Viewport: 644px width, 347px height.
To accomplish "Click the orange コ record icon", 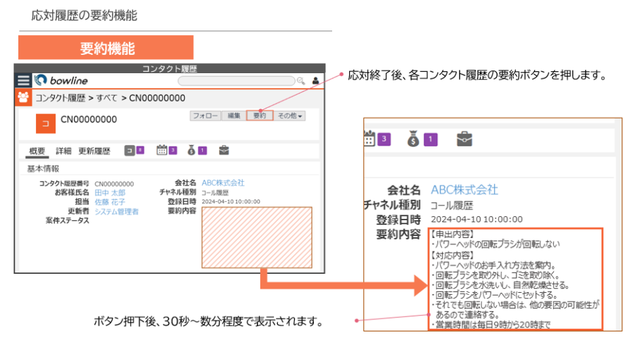I will click(45, 123).
